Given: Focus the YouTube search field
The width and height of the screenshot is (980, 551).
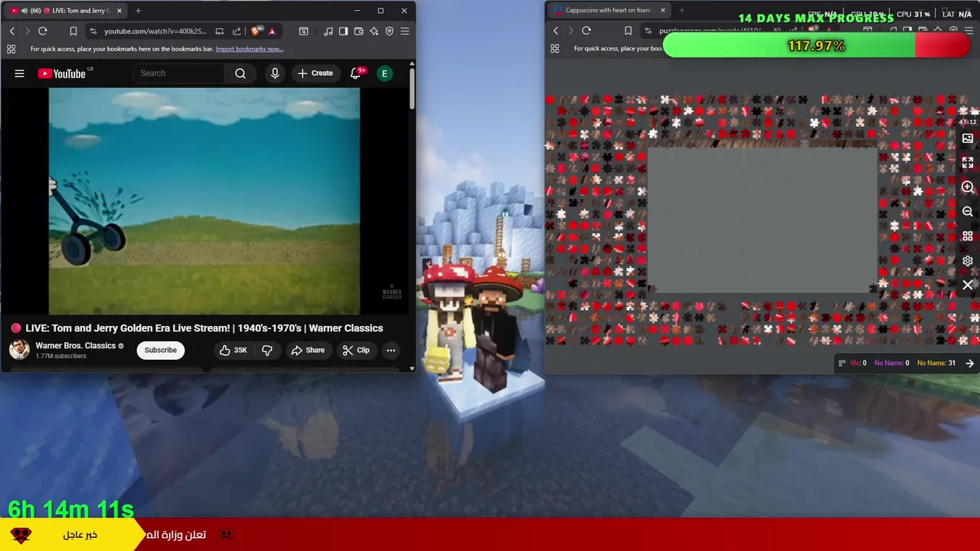Looking at the screenshot, I should tap(180, 73).
